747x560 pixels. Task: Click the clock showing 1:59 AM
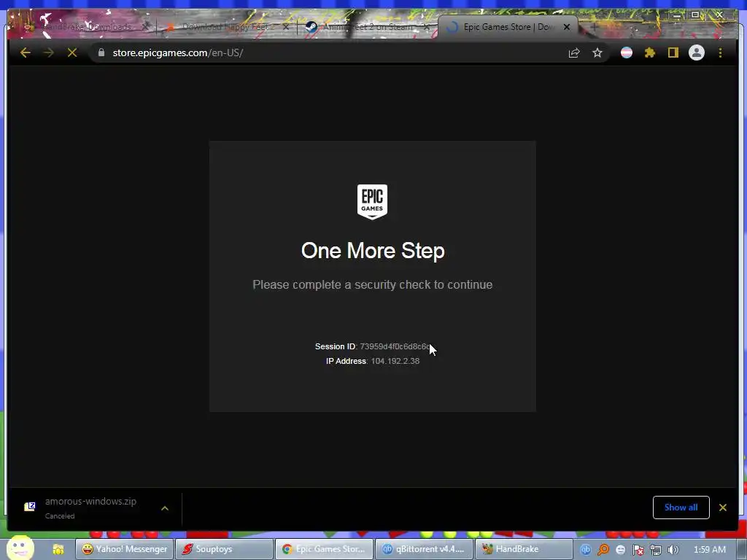tap(710, 550)
